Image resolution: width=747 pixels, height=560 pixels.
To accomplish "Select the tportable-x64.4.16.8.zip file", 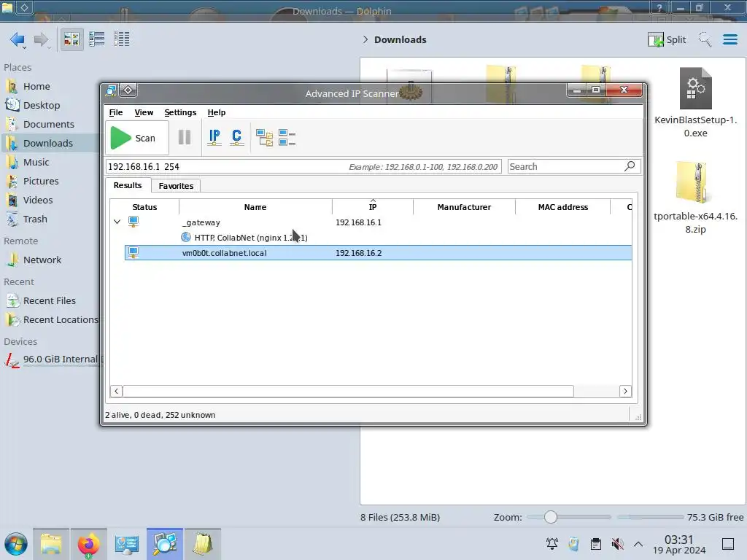I will 695,198.
